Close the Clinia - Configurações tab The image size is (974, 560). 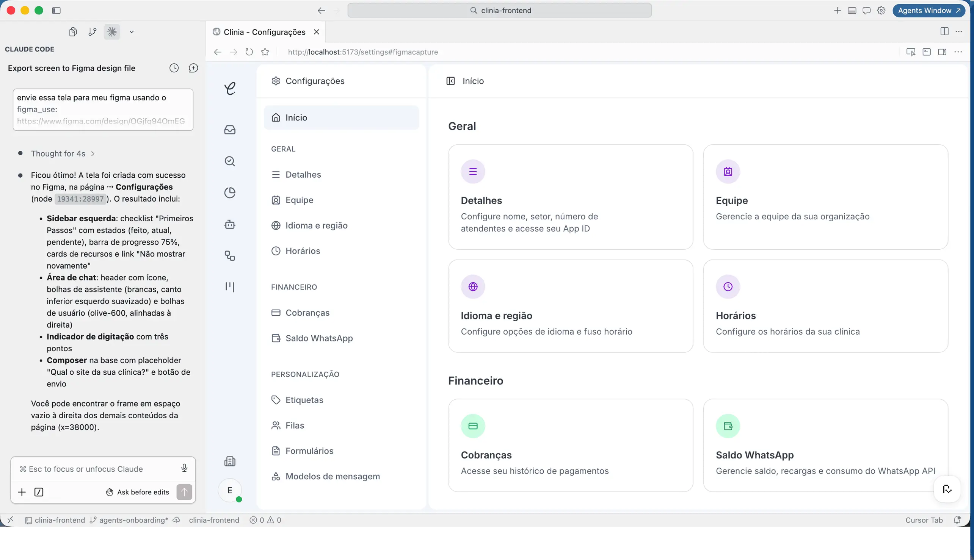316,32
